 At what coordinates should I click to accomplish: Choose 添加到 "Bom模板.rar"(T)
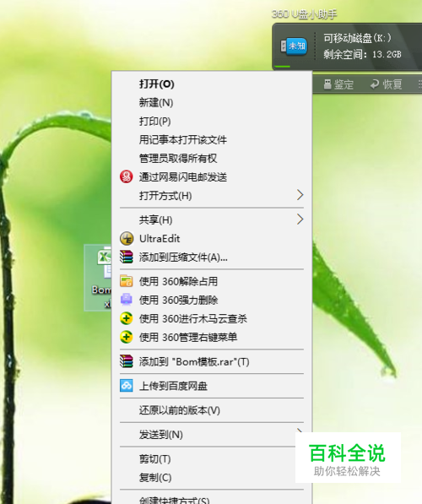[212, 361]
